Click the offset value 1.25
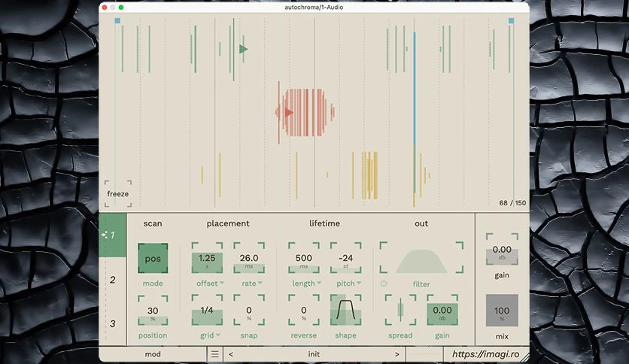The width and height of the screenshot is (629, 364). pyautogui.click(x=207, y=258)
